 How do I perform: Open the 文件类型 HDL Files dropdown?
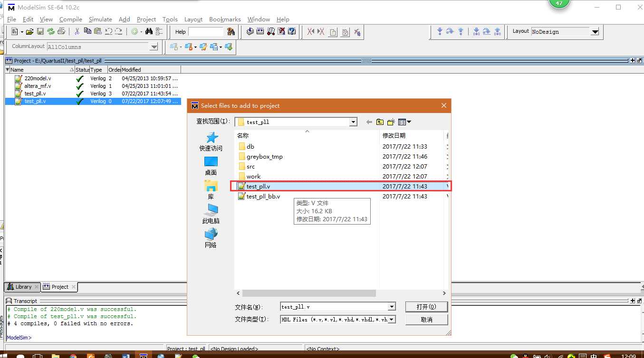point(392,320)
